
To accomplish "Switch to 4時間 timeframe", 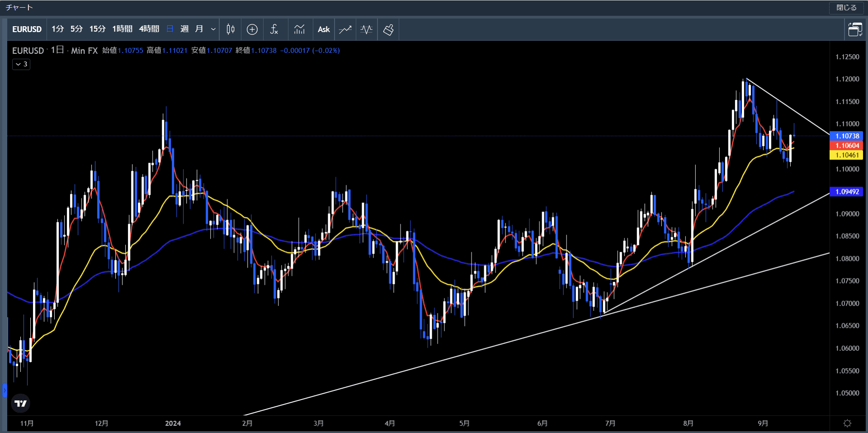I will tap(149, 29).
